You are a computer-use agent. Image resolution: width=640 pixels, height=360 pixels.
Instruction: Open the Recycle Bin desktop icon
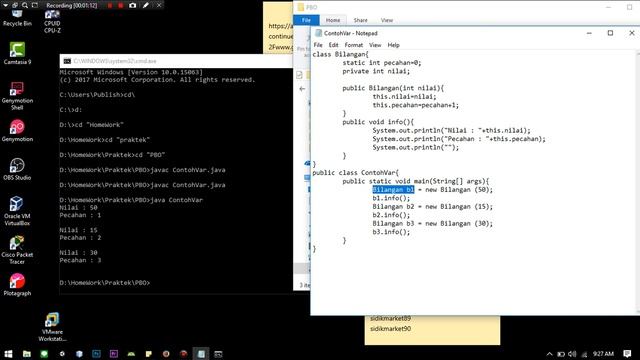point(17,18)
